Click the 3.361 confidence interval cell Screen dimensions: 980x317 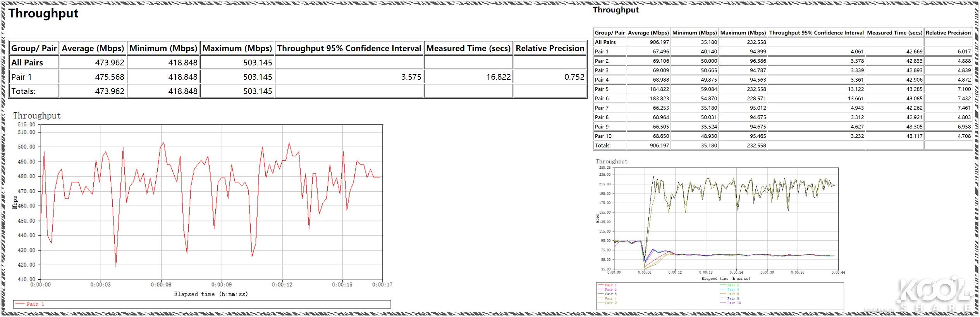pyautogui.click(x=817, y=80)
